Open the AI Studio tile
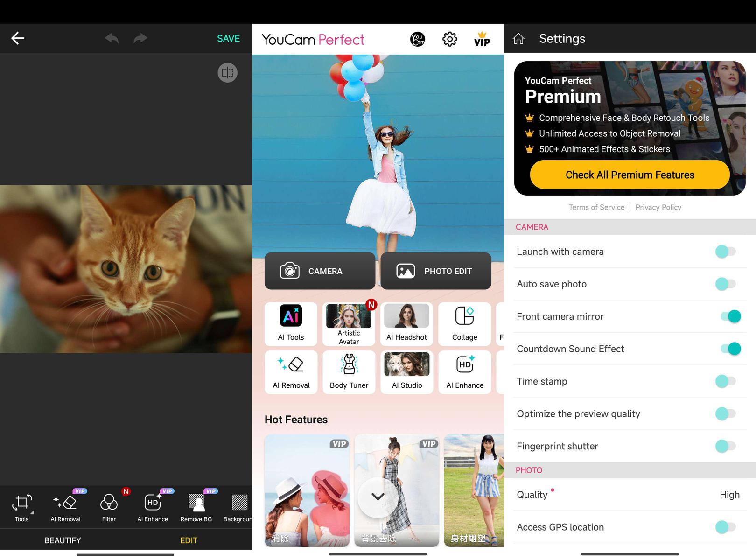This screenshot has width=756, height=560. (x=407, y=372)
